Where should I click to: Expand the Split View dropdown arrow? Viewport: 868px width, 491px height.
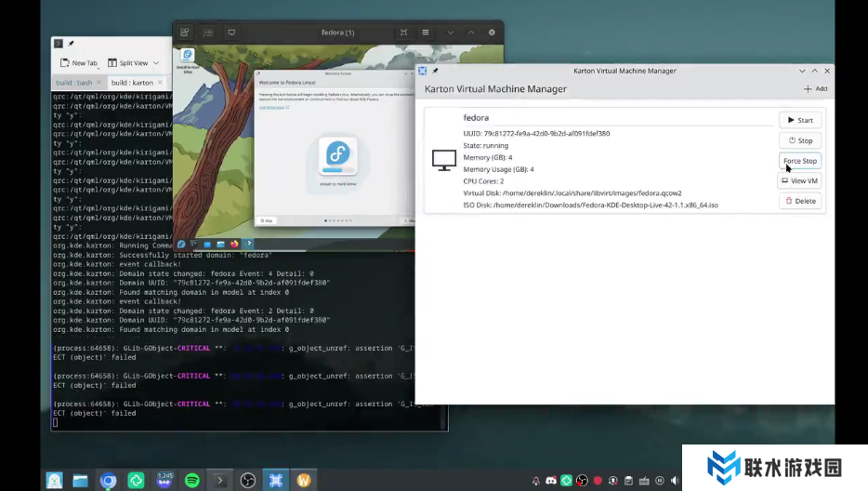click(x=156, y=63)
